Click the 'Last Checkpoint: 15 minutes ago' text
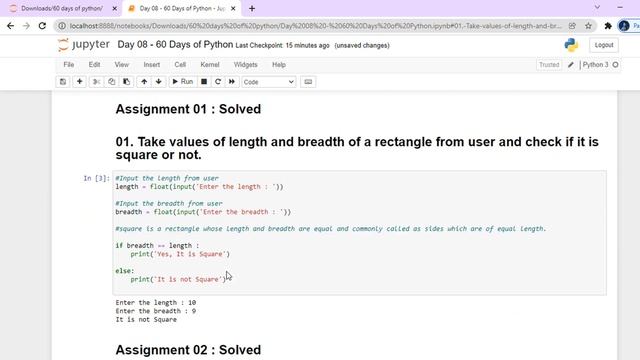Image resolution: width=640 pixels, height=360 pixels. pyautogui.click(x=282, y=45)
